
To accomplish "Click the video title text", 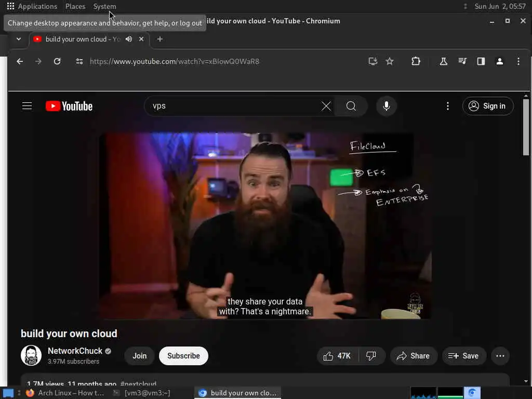I will click(69, 334).
